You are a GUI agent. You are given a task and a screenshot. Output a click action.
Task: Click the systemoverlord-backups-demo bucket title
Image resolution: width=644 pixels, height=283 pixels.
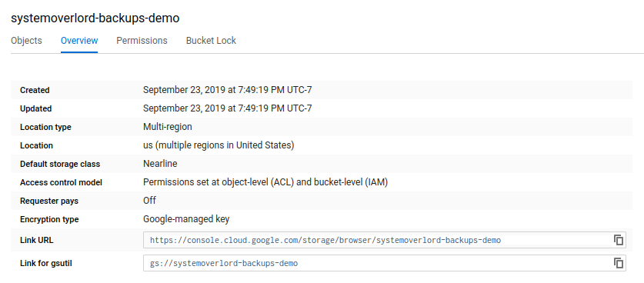(95, 18)
